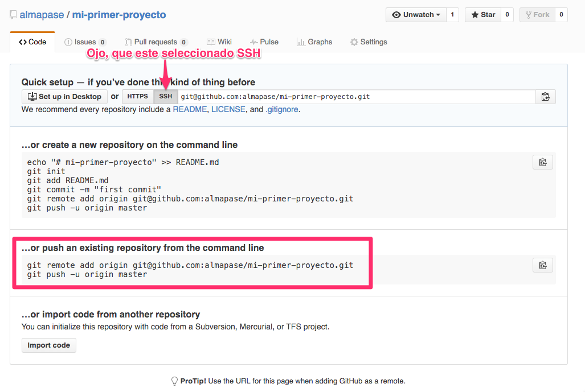The image size is (585, 392).
Task: Switch to the Issues tab
Action: [85, 42]
